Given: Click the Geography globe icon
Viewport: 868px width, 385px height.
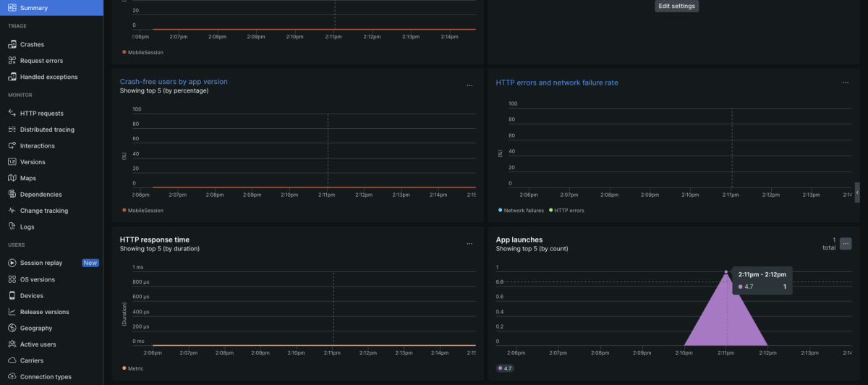Looking at the screenshot, I should coord(12,328).
